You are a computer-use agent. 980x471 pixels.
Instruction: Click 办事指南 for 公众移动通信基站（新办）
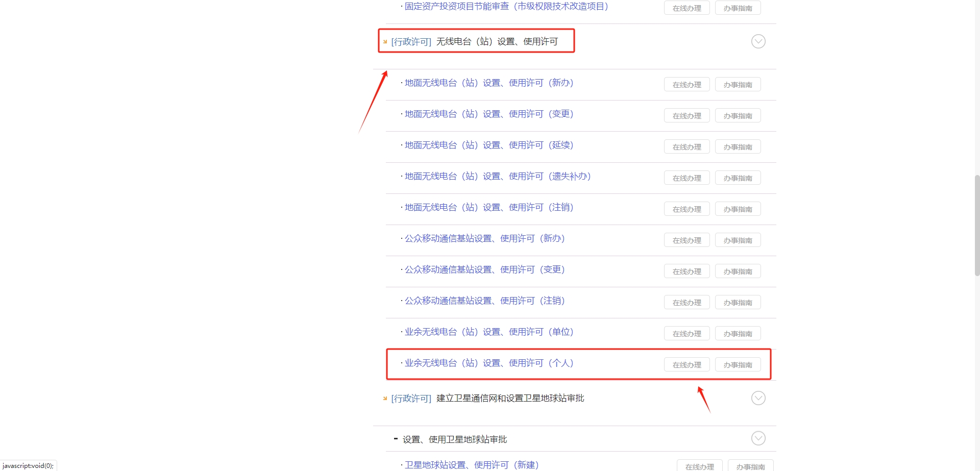[x=738, y=240]
